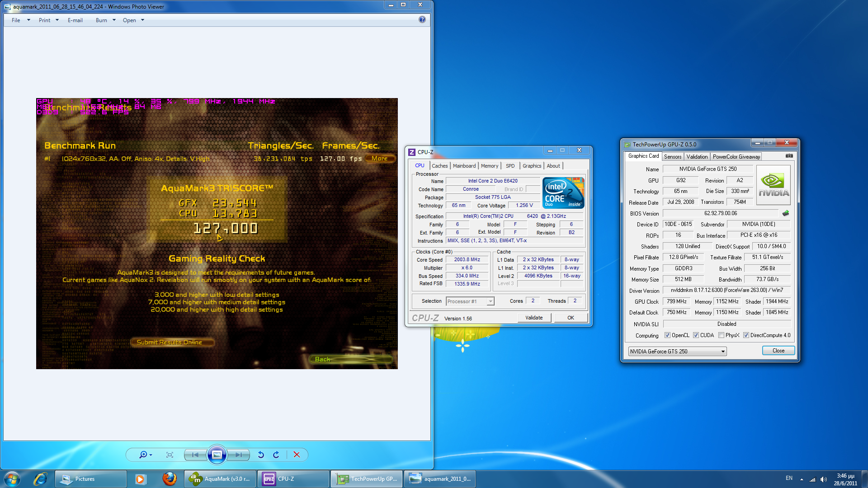Click the Intel Core 2 logo
This screenshot has height=488, width=868.
click(x=563, y=192)
